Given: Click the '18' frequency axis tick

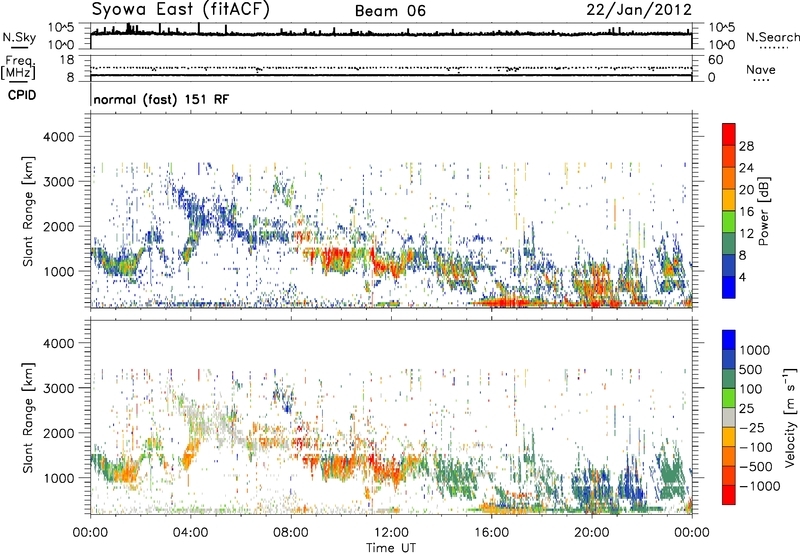Looking at the screenshot, I should [x=67, y=60].
